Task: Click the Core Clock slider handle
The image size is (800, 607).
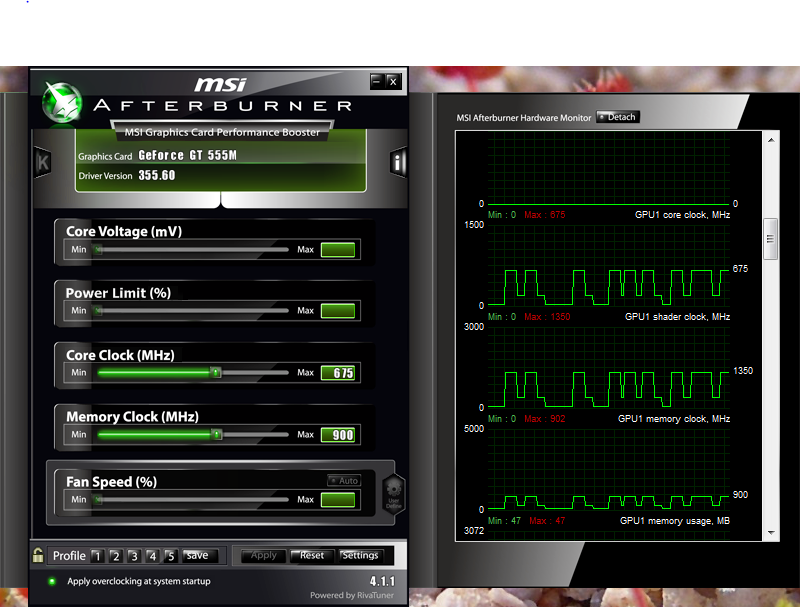Action: point(216,372)
